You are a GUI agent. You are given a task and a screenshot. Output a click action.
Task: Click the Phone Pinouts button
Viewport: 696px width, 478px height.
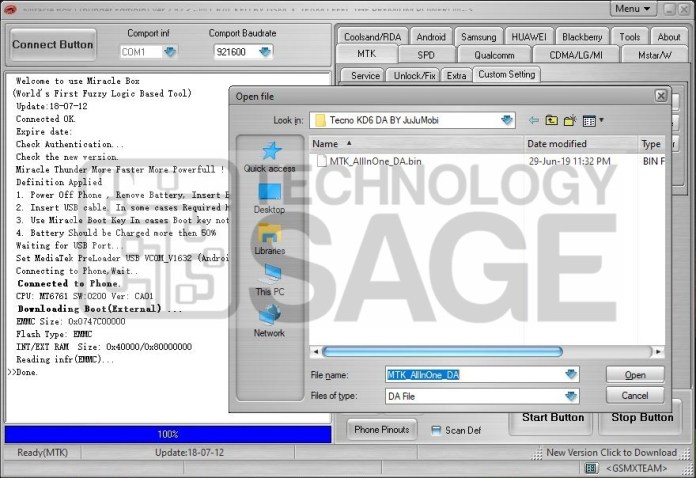382,430
